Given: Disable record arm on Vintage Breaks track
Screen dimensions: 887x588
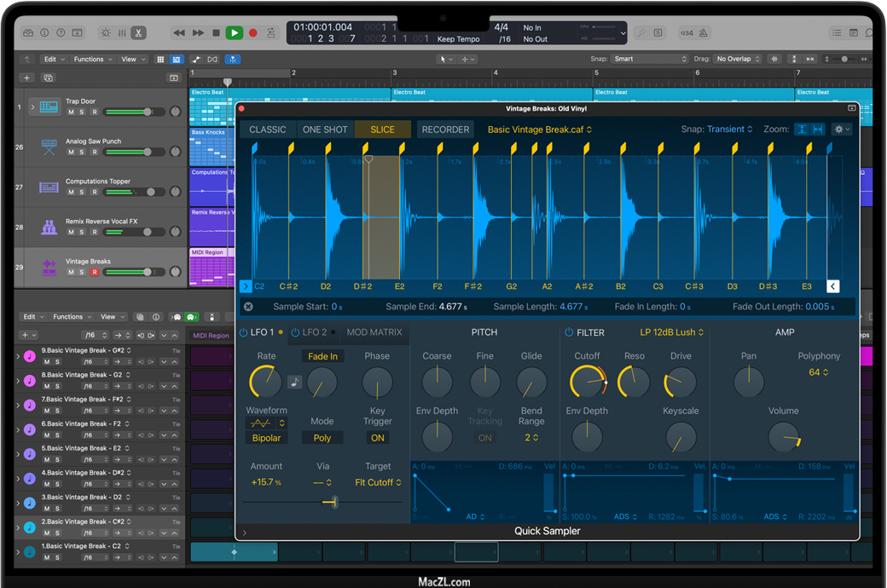Looking at the screenshot, I should tap(94, 273).
